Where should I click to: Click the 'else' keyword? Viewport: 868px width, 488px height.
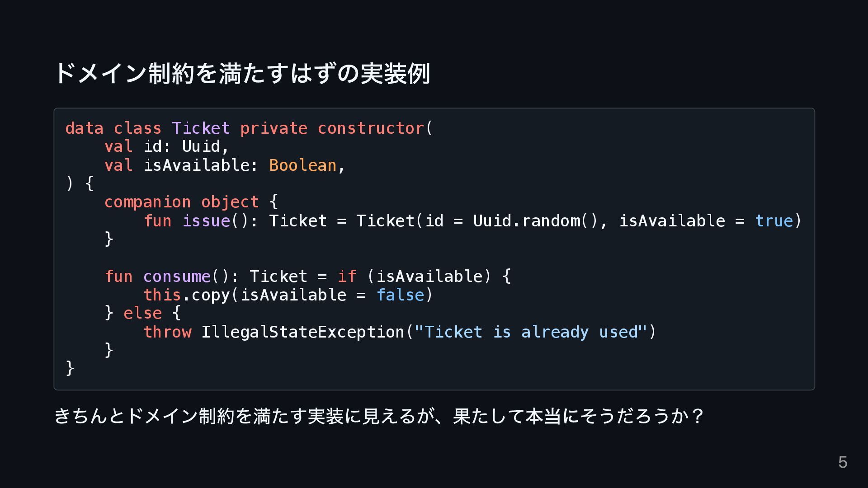142,313
